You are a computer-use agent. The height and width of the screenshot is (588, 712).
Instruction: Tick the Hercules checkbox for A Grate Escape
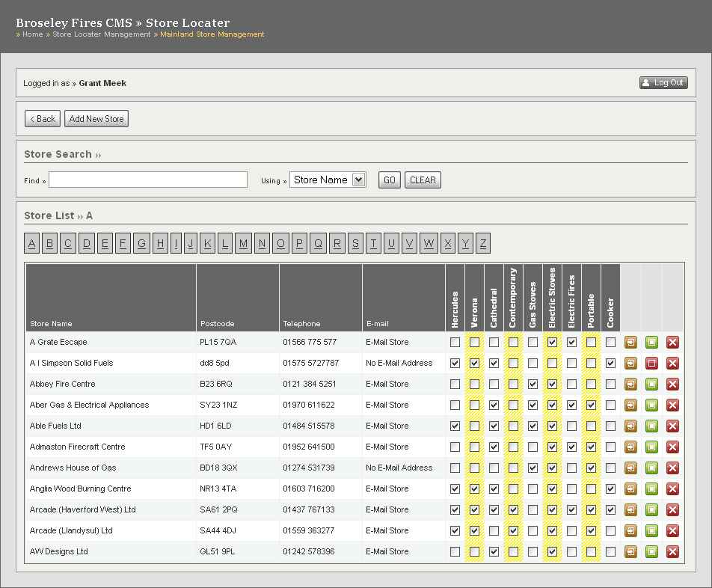pyautogui.click(x=455, y=342)
